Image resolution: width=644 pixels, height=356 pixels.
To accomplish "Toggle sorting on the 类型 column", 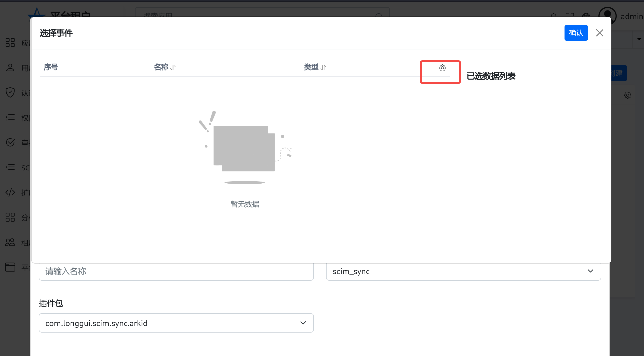I will [324, 67].
